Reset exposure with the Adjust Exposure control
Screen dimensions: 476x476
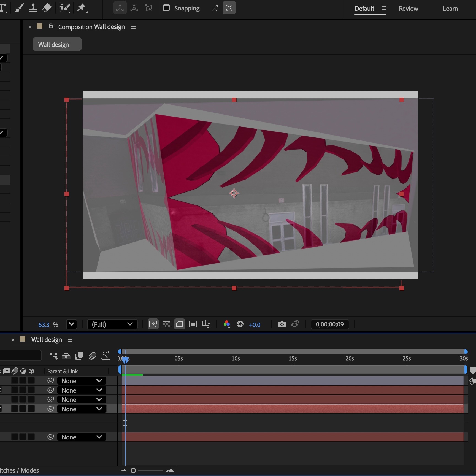[240, 324]
